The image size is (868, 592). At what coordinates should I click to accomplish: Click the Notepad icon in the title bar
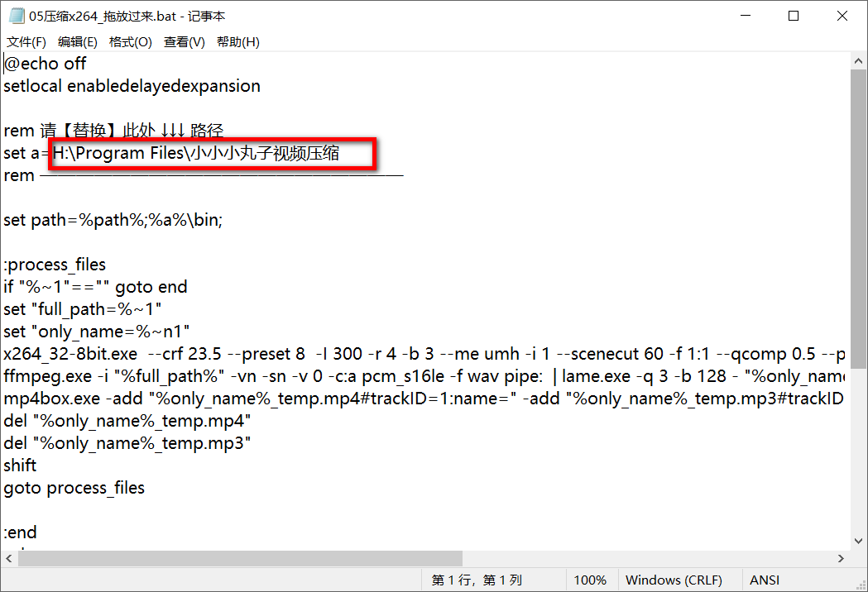tap(16, 16)
